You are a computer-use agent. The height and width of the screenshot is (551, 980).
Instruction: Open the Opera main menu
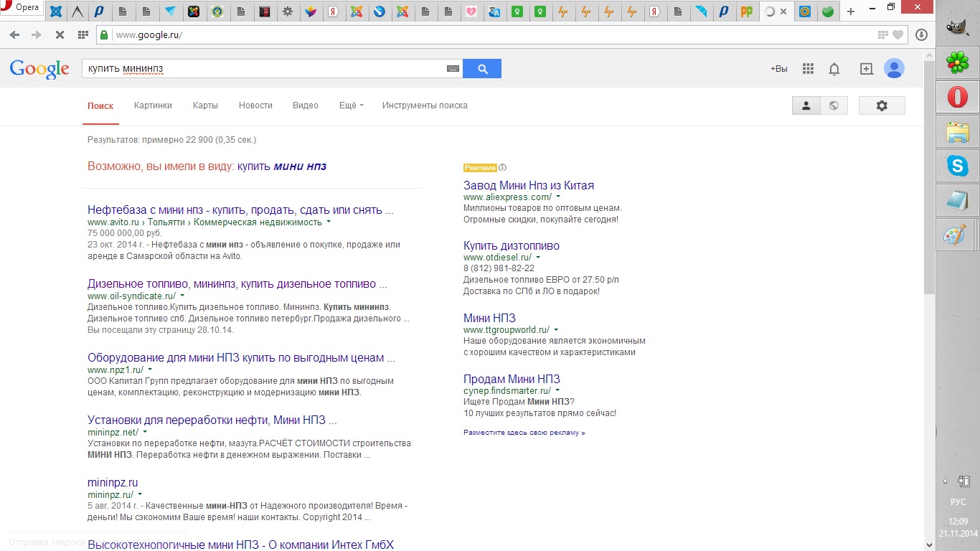point(22,8)
